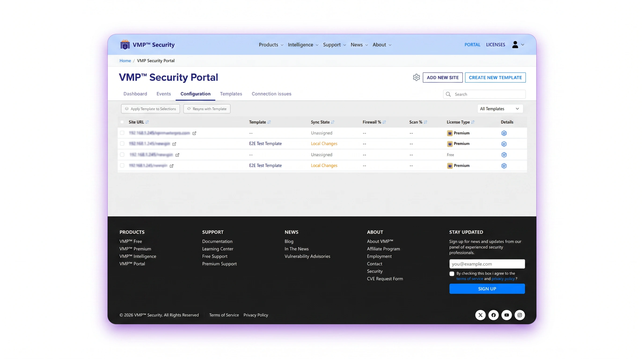Screen dimensions: 644x359
Task: Focus the Search input field
Action: point(484,94)
